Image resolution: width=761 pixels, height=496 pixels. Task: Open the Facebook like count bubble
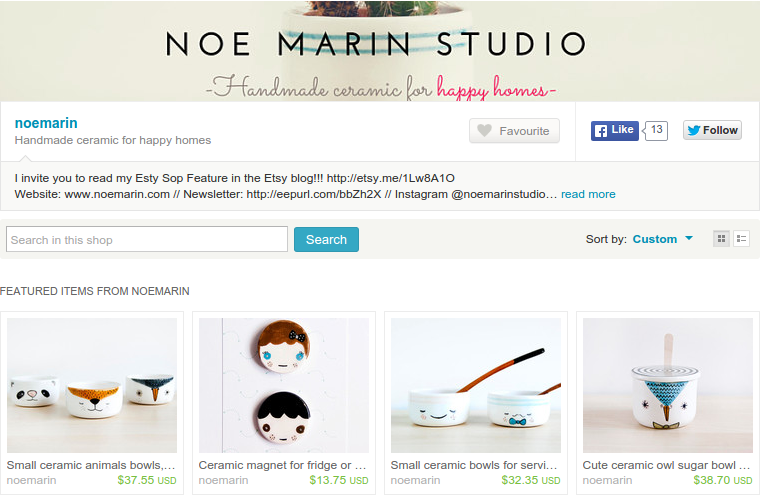656,130
